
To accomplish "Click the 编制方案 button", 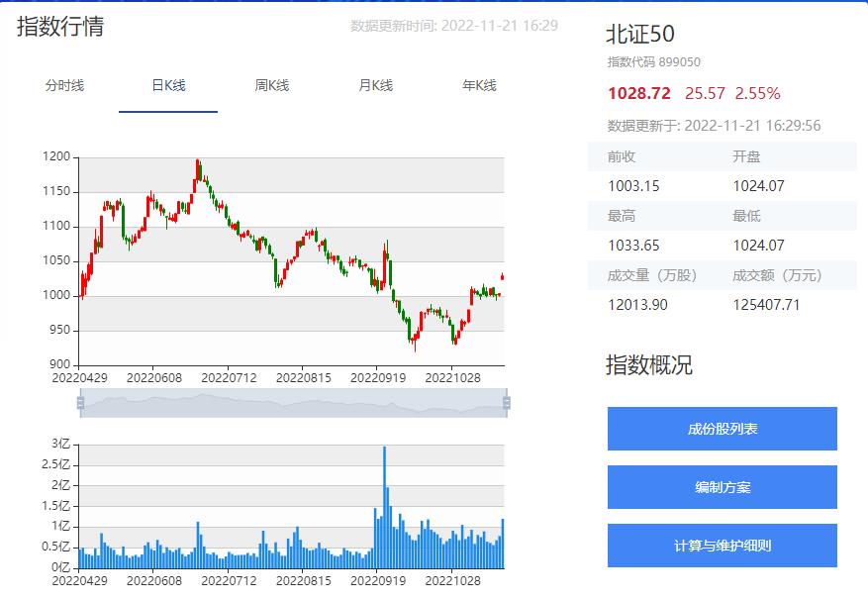I will pos(723,487).
